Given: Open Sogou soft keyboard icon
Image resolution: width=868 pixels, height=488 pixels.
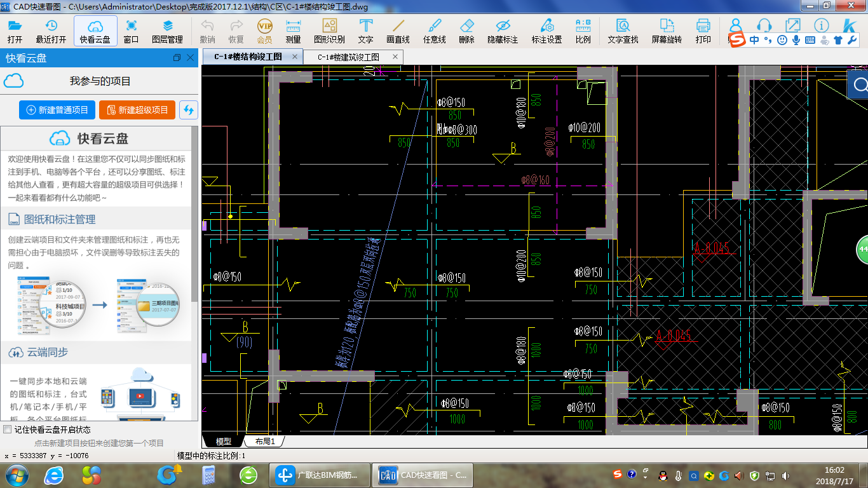Looking at the screenshot, I should (x=810, y=39).
